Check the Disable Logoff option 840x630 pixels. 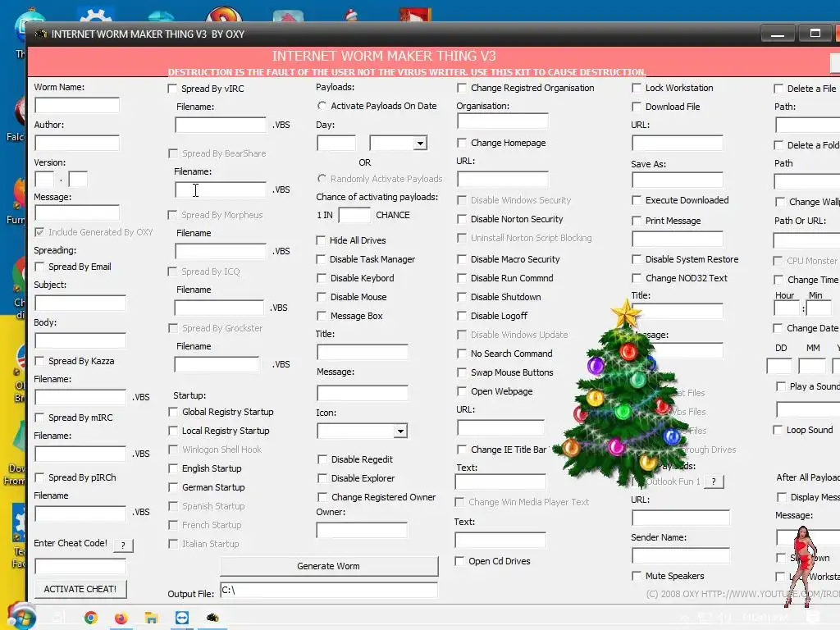(461, 316)
